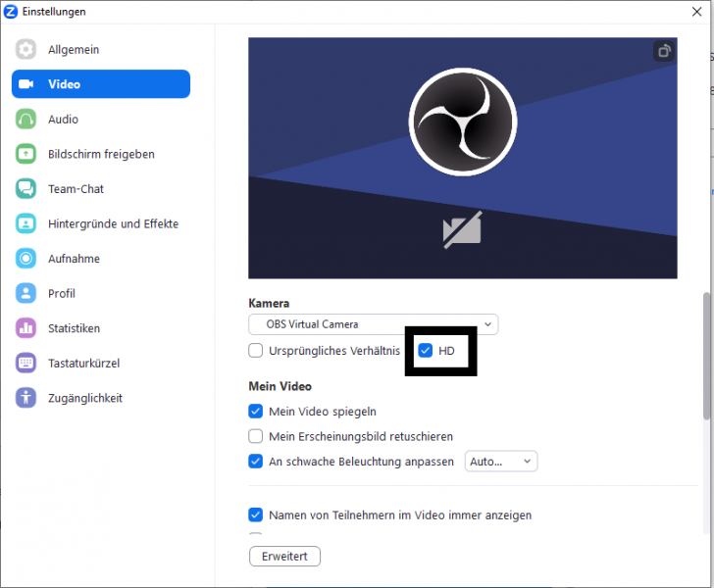714x588 pixels.
Task: Click the Allgemein gear icon
Action: click(x=25, y=49)
